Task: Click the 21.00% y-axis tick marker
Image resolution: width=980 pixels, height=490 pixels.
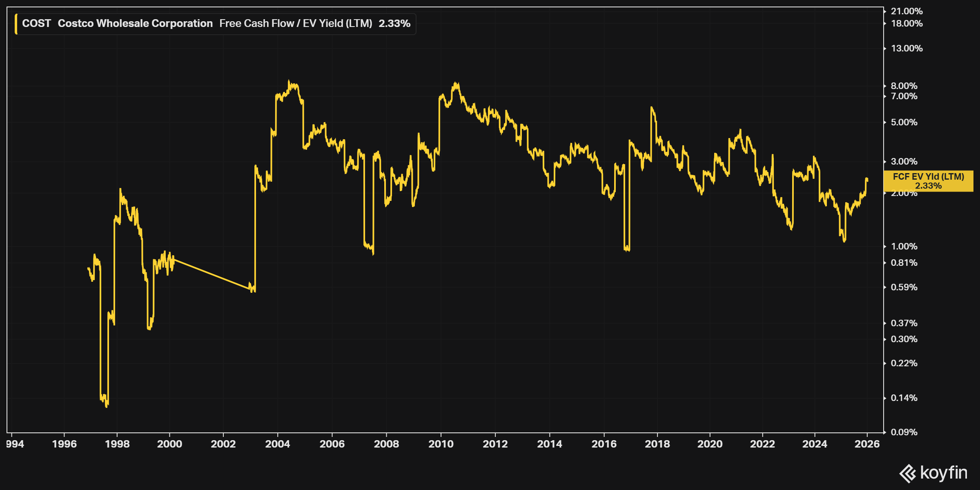Action: pos(885,11)
